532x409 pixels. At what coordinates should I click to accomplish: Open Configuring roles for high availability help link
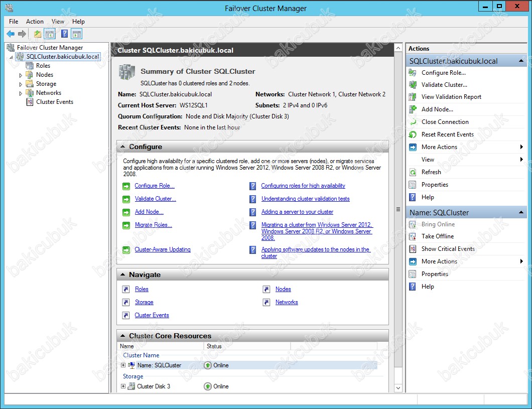pos(303,186)
